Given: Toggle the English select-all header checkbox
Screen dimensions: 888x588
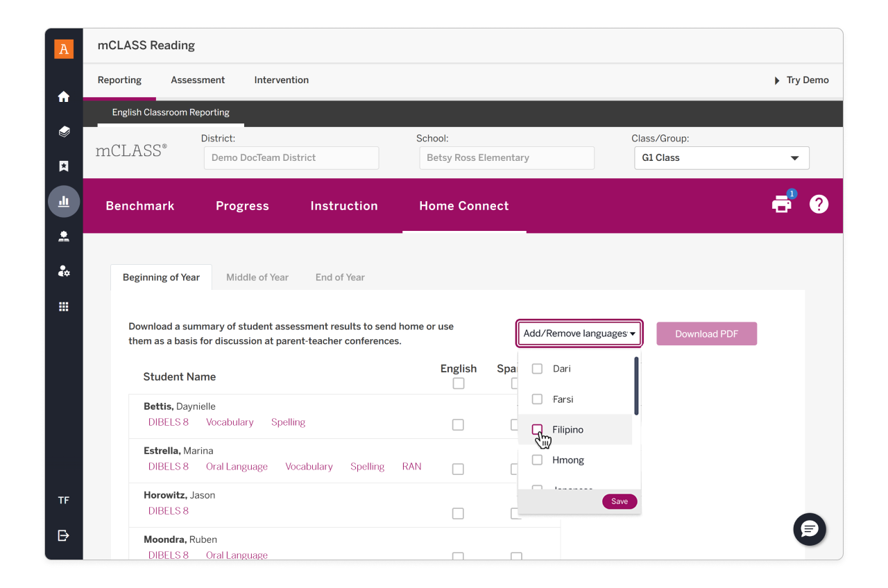Looking at the screenshot, I should point(459,383).
